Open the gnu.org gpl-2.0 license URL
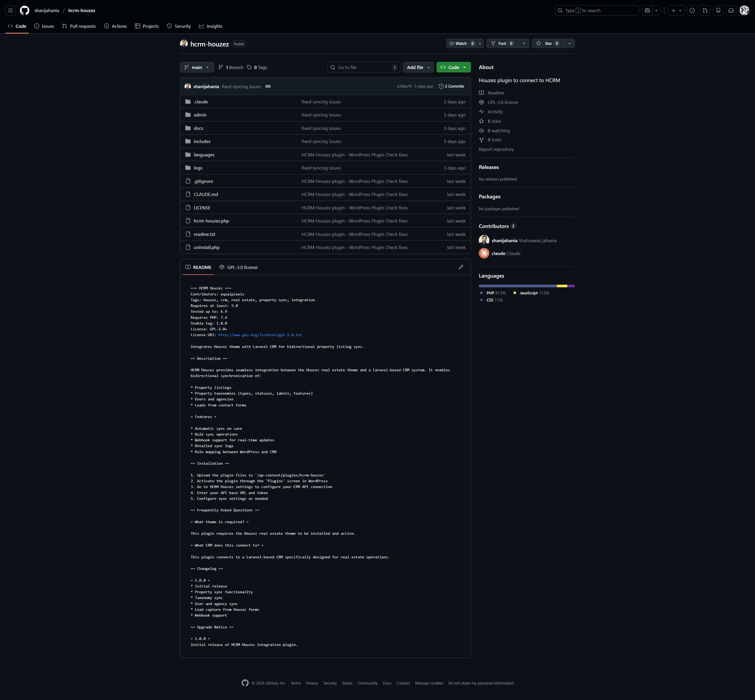This screenshot has height=700, width=755. [x=260, y=335]
